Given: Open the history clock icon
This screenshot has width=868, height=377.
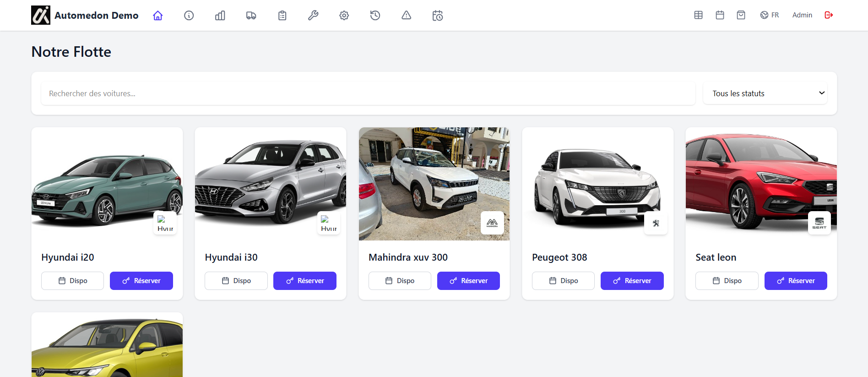Looking at the screenshot, I should [375, 16].
